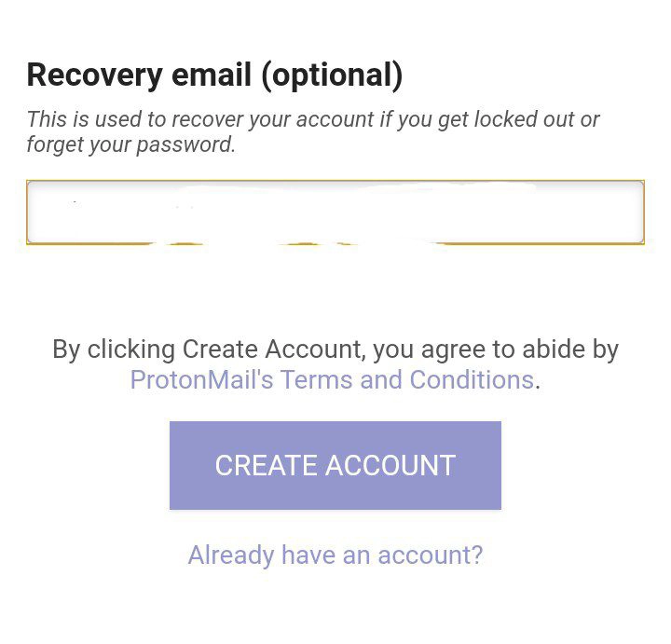Go to sign in via existing account link
Screen dimensions: 671x644
(x=335, y=555)
